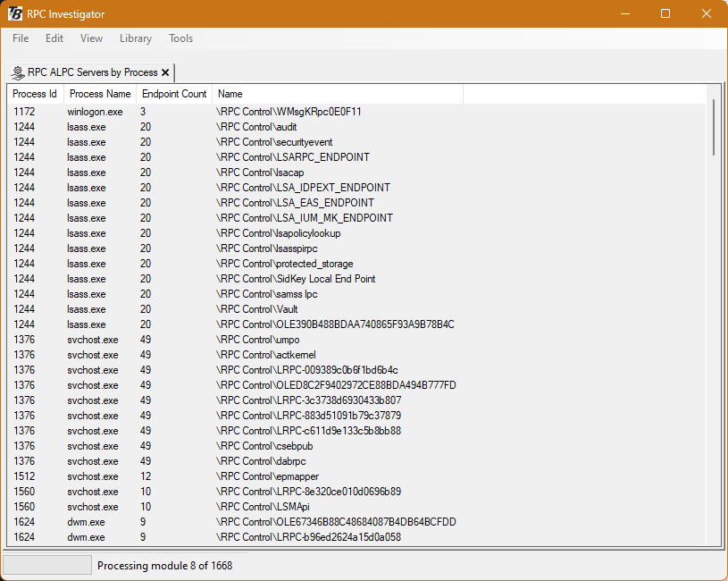This screenshot has height=581, width=728.
Task: Sort by Process Id column header
Action: [36, 94]
